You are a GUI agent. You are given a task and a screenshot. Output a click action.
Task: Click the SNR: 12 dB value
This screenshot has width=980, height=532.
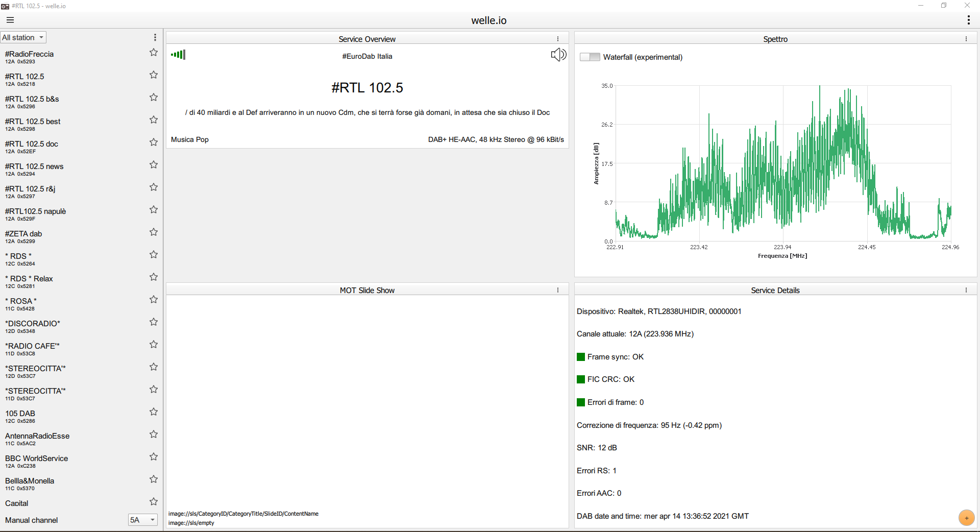pos(597,448)
